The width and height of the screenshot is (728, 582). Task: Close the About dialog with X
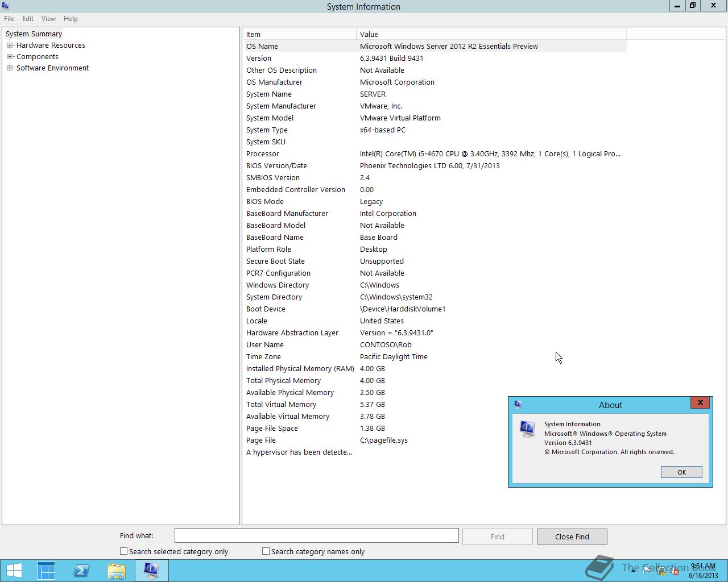pyautogui.click(x=700, y=402)
